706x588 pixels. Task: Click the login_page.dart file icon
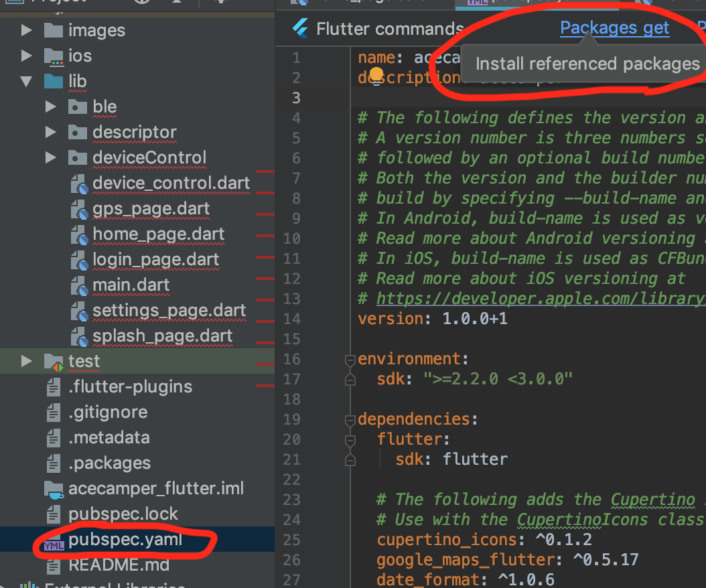79,261
